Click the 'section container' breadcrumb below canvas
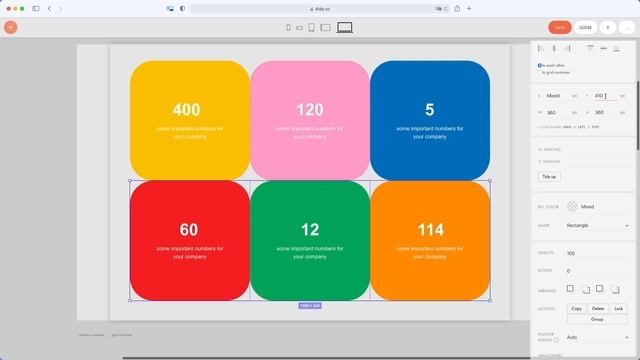 91,335
